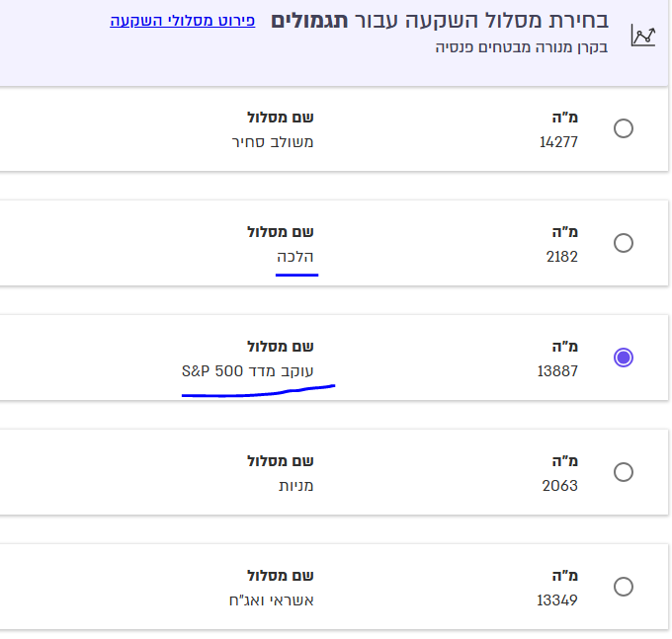
Task: Click the משולב סחיר track name
Action: [273, 141]
